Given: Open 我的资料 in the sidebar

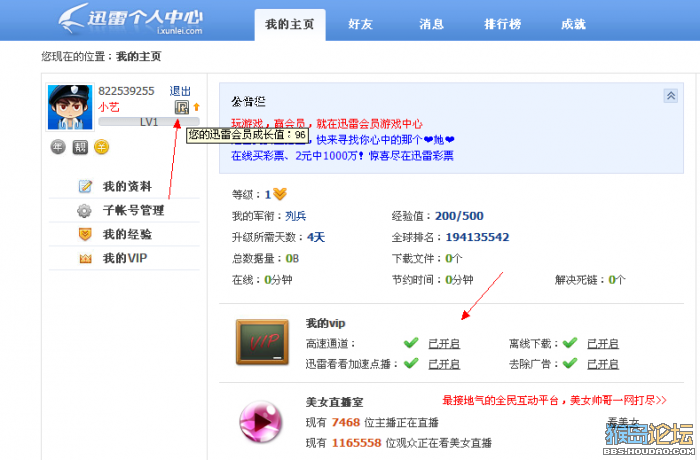Looking at the screenshot, I should pyautogui.click(x=127, y=186).
